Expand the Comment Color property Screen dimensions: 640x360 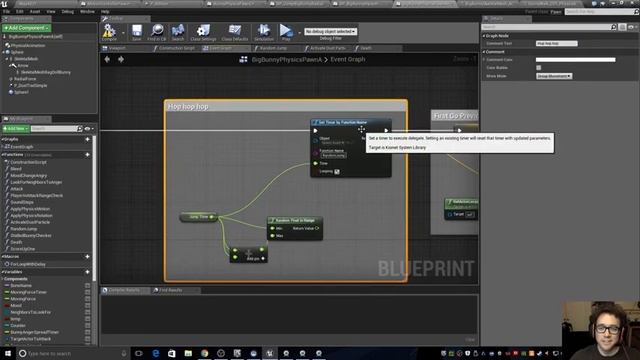coord(484,60)
